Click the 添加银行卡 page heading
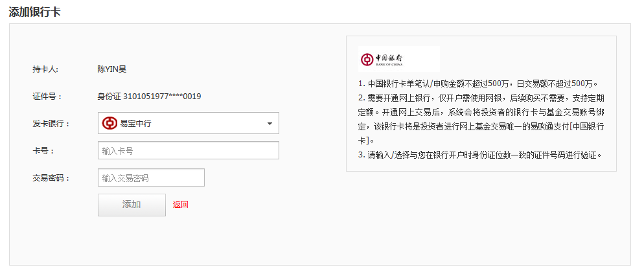The width and height of the screenshot is (644, 274). pos(34,12)
